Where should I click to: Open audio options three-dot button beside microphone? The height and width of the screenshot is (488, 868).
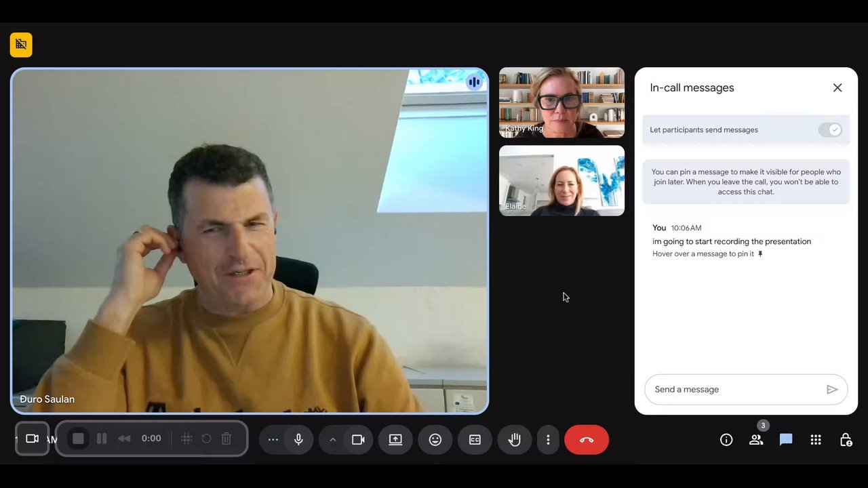[x=273, y=439]
